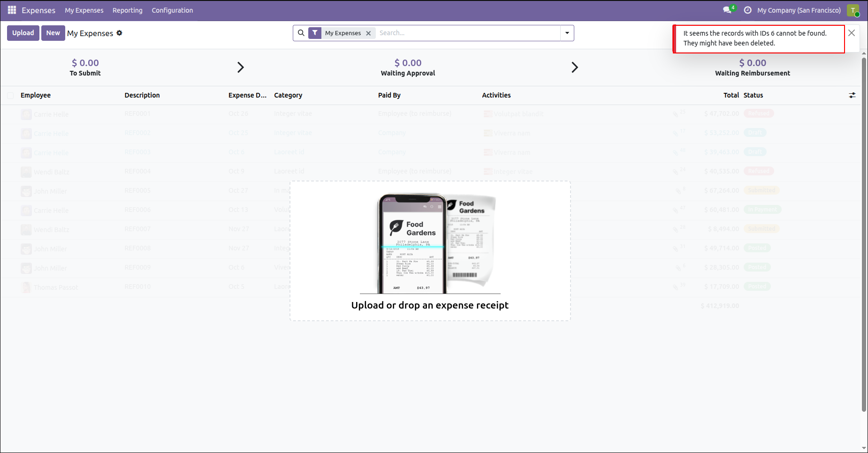Viewport: 868px width, 453px height.
Task: Expand the search options dropdown
Action: coord(567,33)
